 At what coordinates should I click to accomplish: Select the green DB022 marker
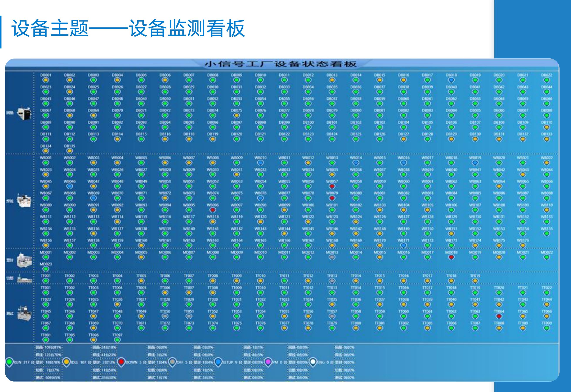(546, 80)
